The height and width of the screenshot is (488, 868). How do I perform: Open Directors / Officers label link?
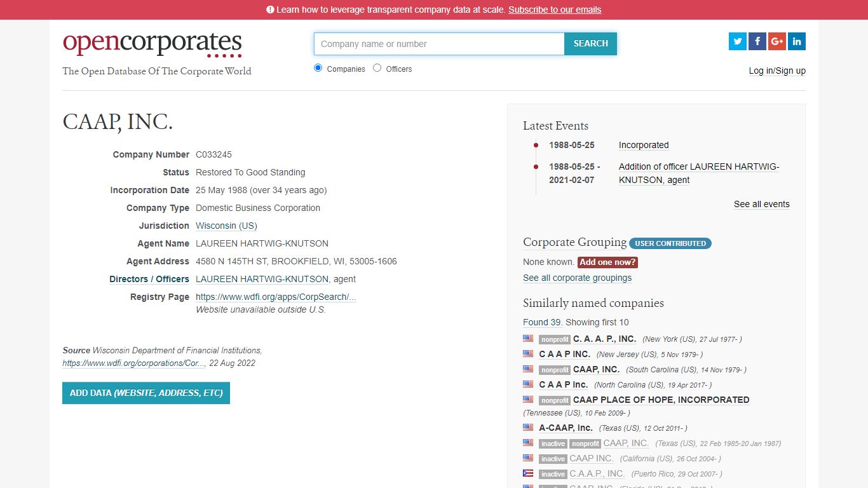(x=149, y=279)
